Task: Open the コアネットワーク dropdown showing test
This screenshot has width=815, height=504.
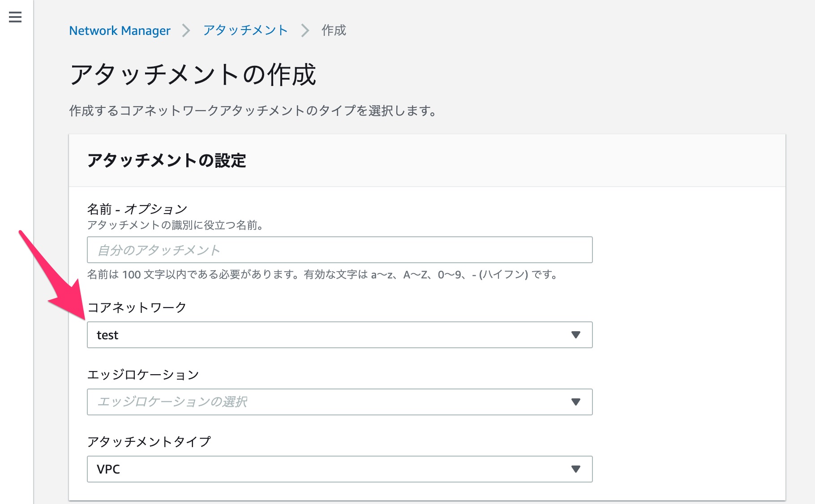Action: [x=339, y=335]
